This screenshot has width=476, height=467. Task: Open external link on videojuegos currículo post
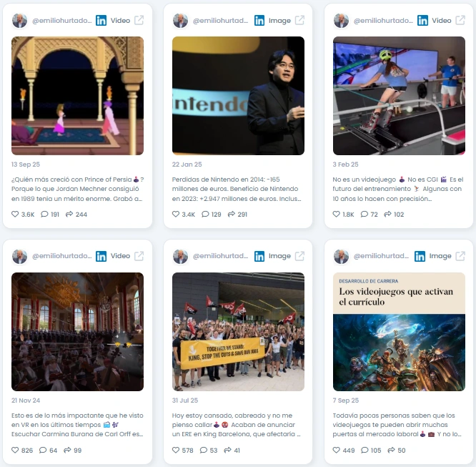pyautogui.click(x=460, y=256)
